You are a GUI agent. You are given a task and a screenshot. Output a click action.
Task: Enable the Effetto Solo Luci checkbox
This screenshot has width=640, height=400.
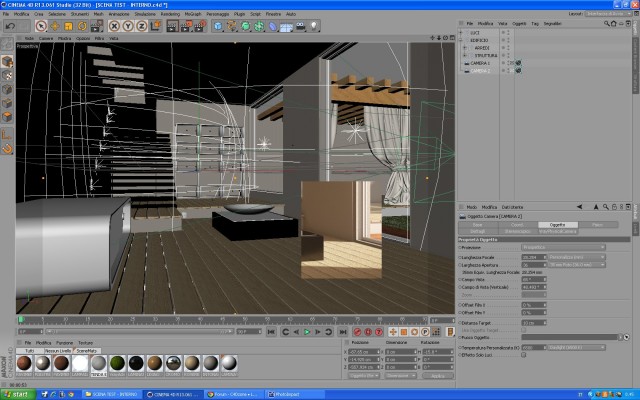pos(524,355)
